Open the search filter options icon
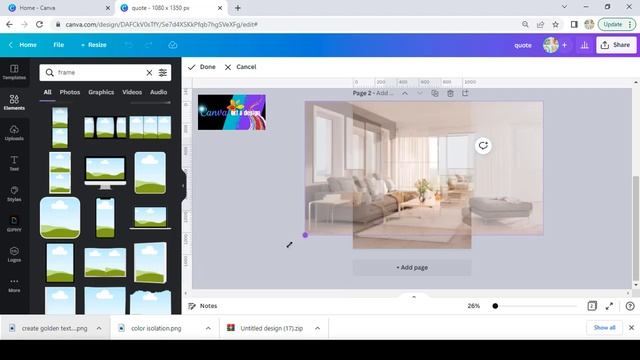Screen dimensions: 640x360 click(162, 73)
